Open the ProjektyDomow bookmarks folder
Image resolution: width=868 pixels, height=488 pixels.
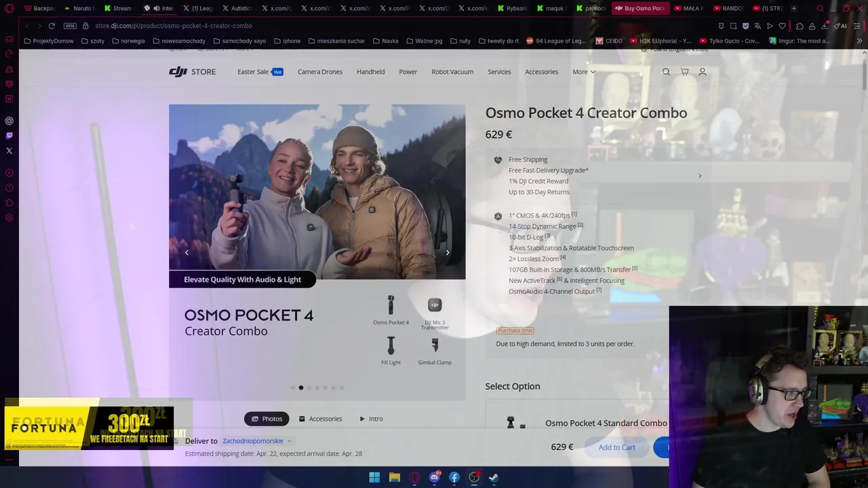click(x=48, y=41)
